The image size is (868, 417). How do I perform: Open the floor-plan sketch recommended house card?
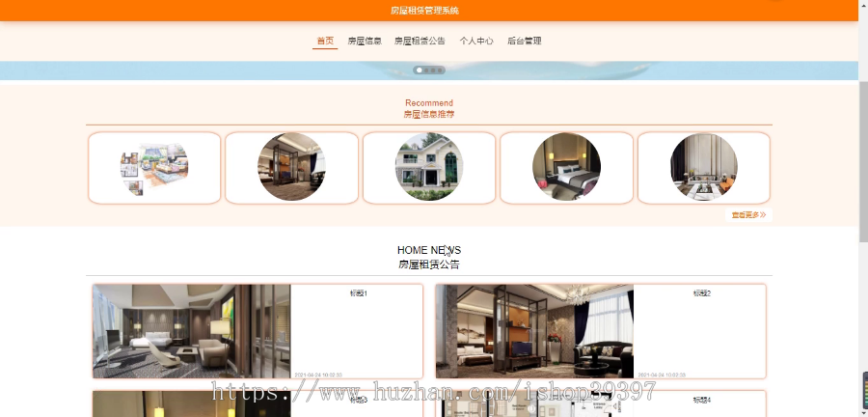pos(154,168)
